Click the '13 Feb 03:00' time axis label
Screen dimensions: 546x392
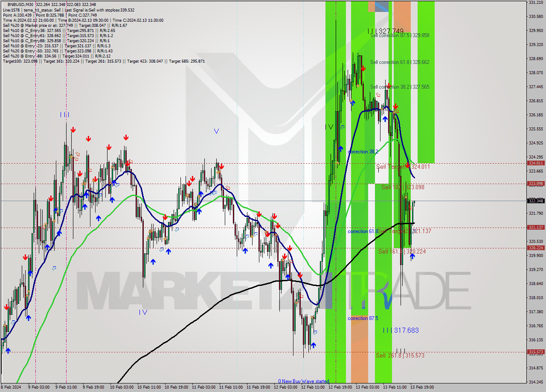tap(367, 387)
